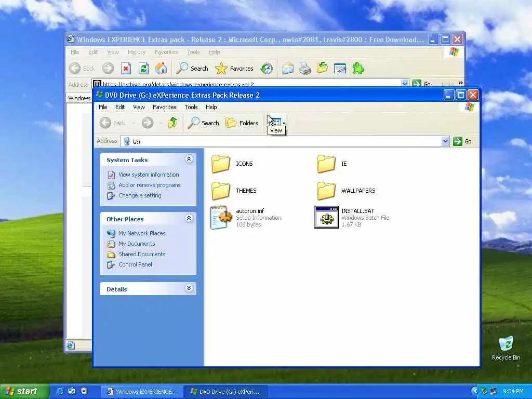Screen dimensions: 532x399
Task: Collapse the System Tasks panel
Action: 189,159
